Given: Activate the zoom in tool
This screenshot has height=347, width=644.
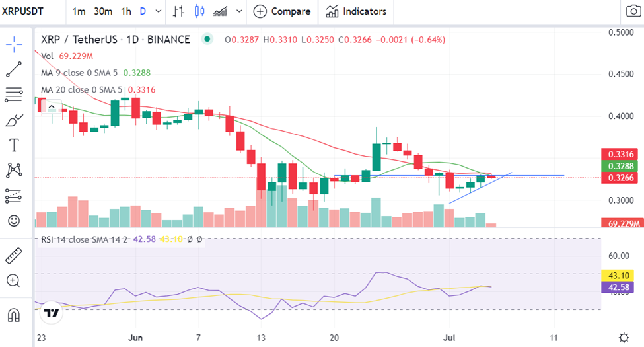Looking at the screenshot, I should 13,281.
